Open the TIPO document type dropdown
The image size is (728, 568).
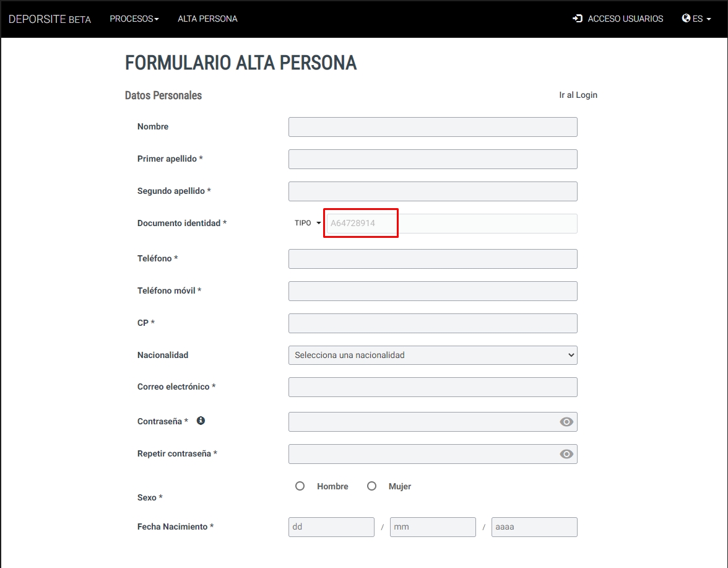[x=307, y=223]
